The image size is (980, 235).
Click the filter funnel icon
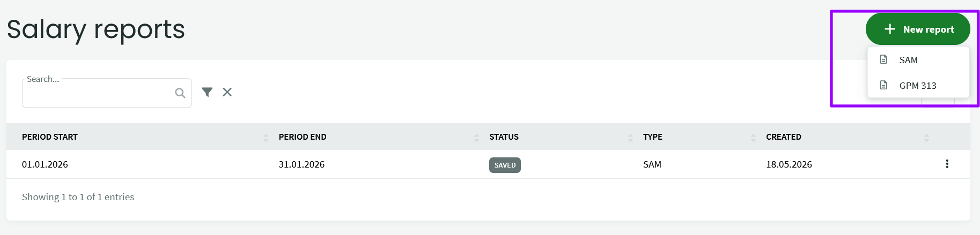pyautogui.click(x=207, y=92)
